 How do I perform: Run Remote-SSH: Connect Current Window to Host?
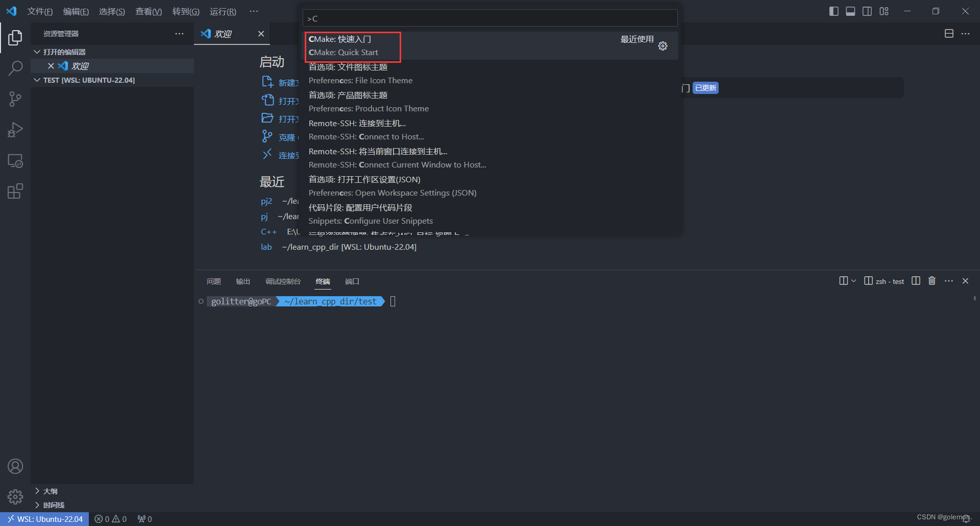pyautogui.click(x=491, y=158)
